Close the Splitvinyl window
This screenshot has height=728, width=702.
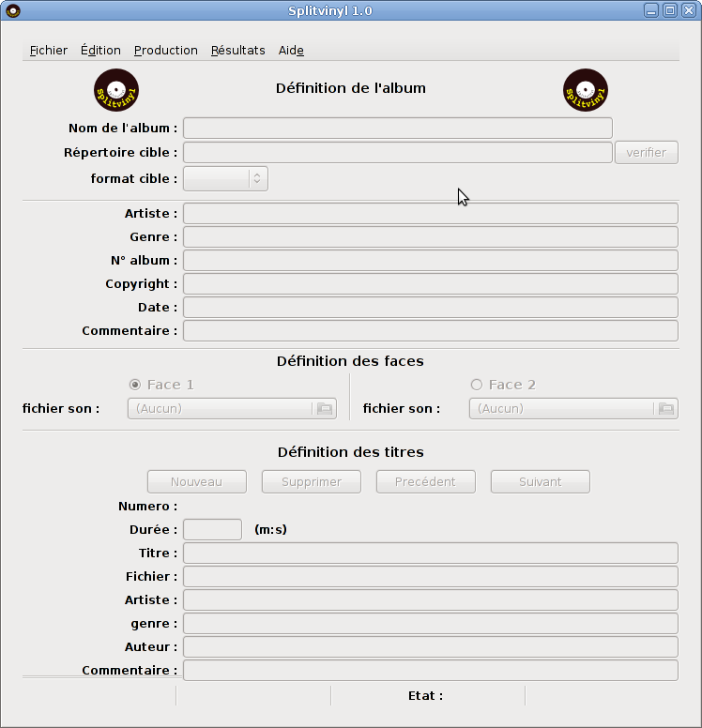tap(689, 10)
